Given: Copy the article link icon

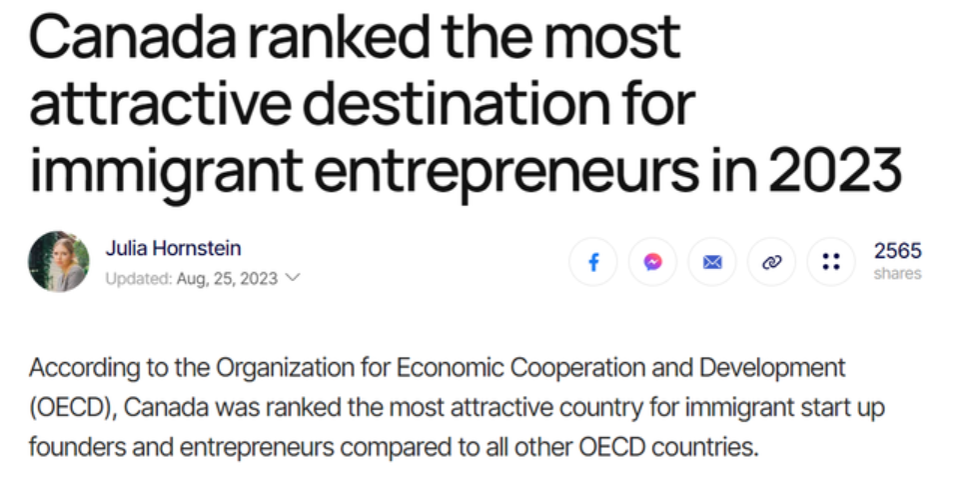Looking at the screenshot, I should tap(770, 262).
